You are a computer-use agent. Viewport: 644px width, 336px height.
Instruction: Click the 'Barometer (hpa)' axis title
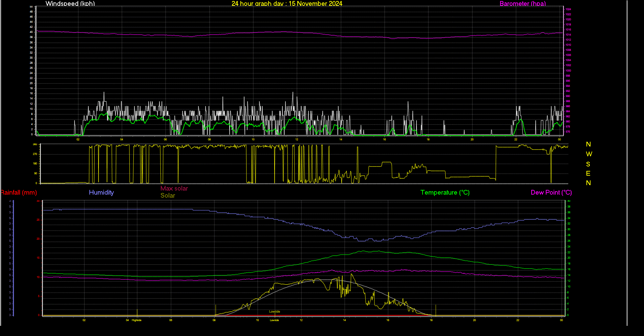pyautogui.click(x=522, y=3)
